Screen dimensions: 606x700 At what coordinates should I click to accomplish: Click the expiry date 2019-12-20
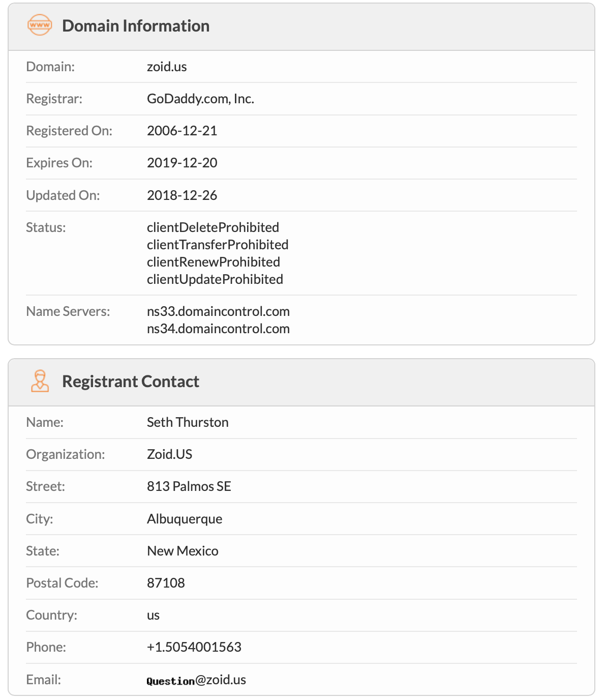[x=182, y=163]
